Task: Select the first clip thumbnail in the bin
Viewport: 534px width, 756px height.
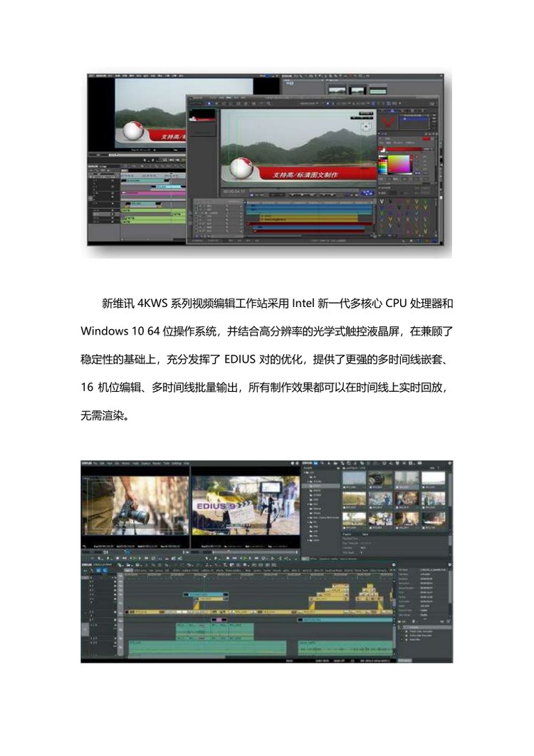Action: 354,479
